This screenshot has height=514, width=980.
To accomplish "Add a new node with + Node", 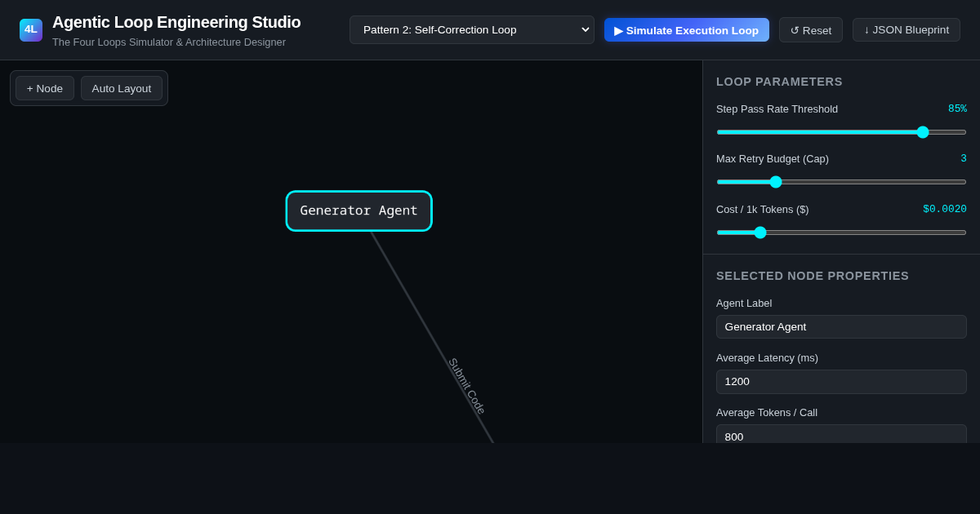I will point(45,88).
